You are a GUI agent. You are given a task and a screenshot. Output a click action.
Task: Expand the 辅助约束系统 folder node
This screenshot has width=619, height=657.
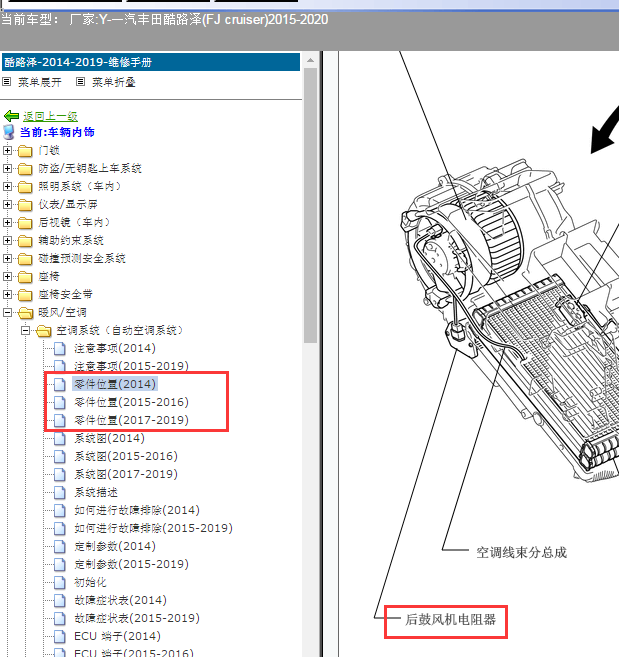pyautogui.click(x=7, y=240)
